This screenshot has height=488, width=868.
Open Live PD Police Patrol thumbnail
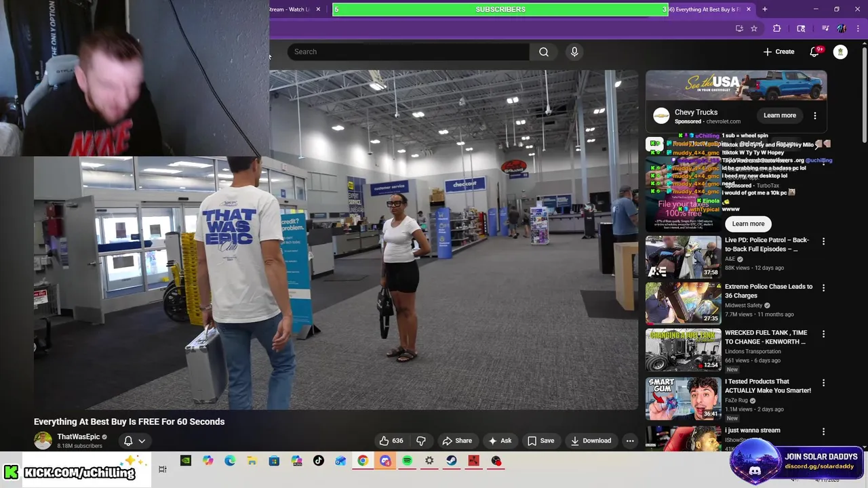(x=684, y=257)
